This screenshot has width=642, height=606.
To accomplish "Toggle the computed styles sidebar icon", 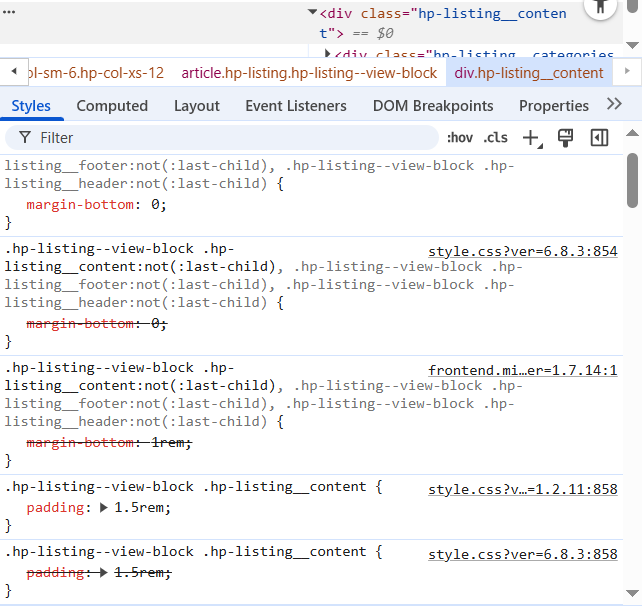I will [x=599, y=138].
